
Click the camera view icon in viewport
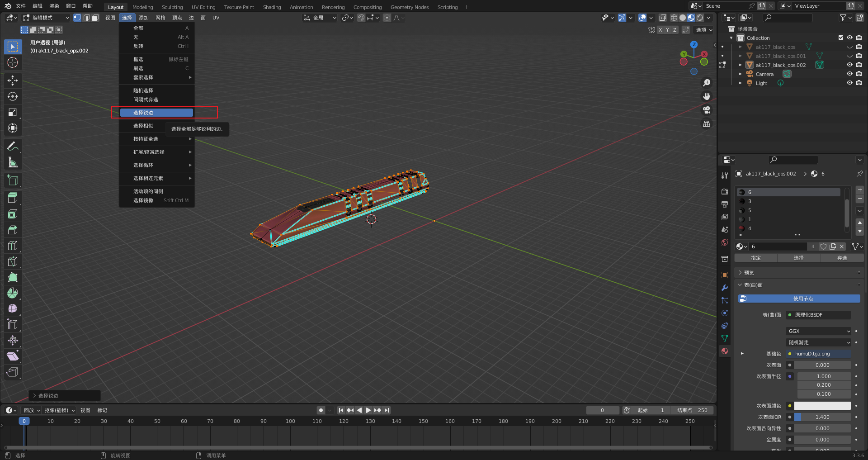click(706, 110)
